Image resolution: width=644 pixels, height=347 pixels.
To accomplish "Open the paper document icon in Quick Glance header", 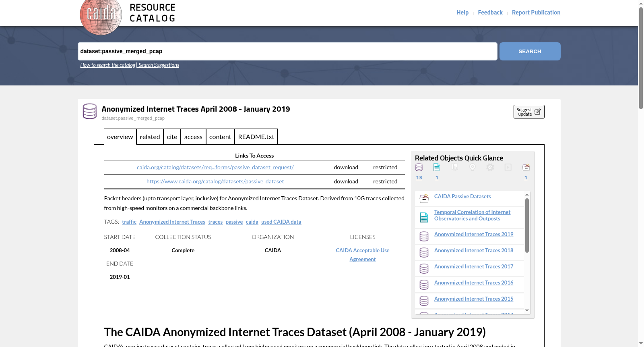I will coord(437,167).
